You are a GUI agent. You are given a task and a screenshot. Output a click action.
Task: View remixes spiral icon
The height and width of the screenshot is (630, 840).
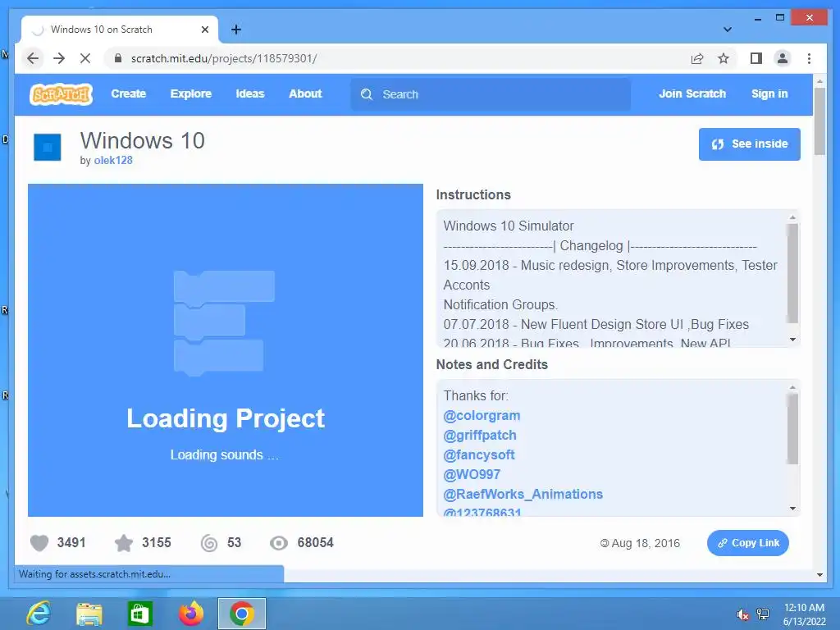pyautogui.click(x=209, y=543)
